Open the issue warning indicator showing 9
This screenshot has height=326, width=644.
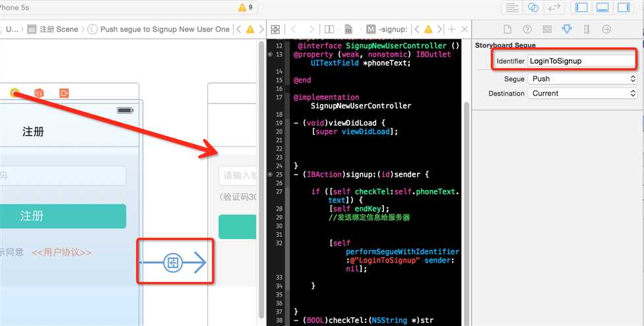pos(245,7)
